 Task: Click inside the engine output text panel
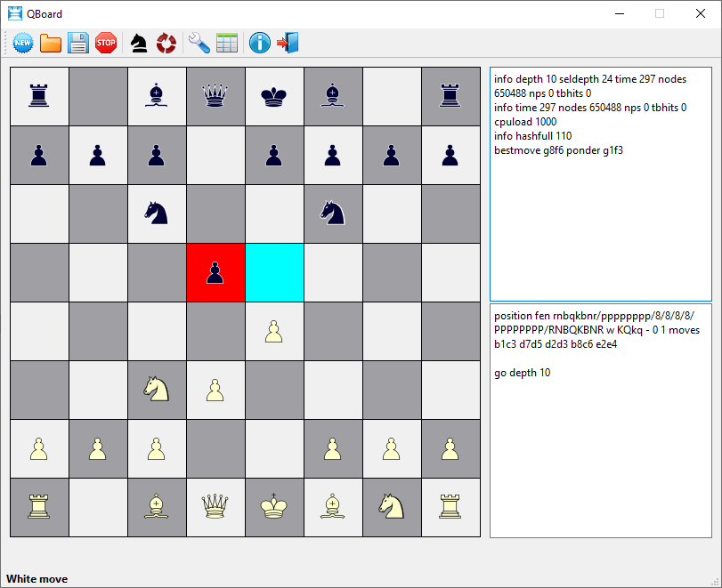pos(600,184)
